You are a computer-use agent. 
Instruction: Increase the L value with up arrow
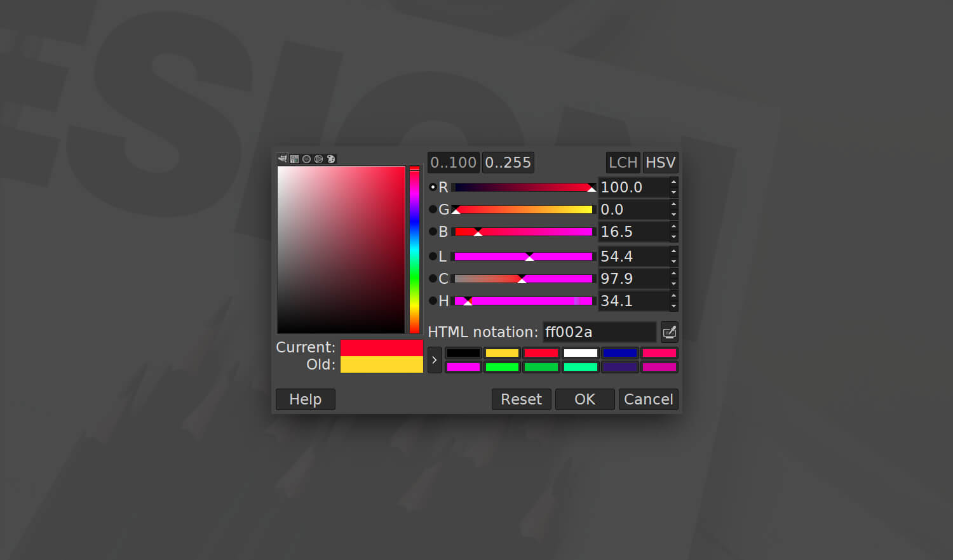tap(673, 251)
